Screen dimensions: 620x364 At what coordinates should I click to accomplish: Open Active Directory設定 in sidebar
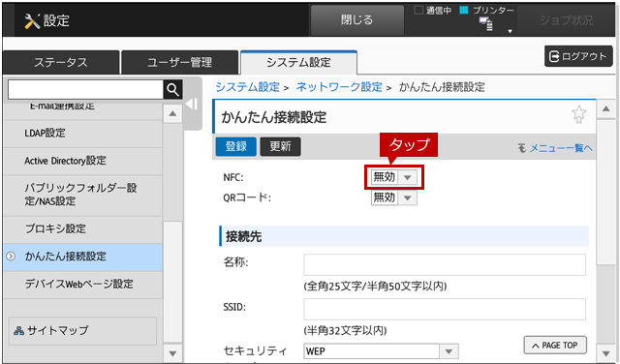82,161
